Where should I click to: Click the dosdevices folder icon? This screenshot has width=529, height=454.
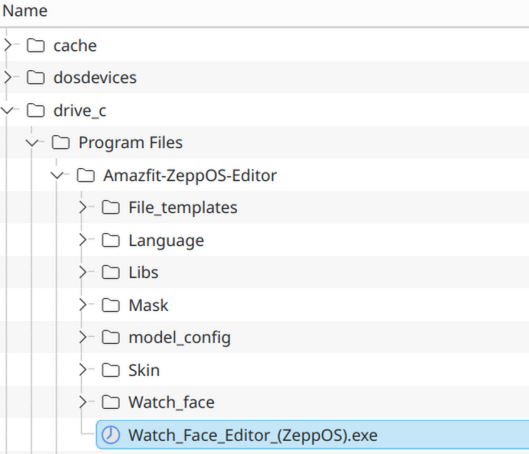pyautogui.click(x=36, y=78)
